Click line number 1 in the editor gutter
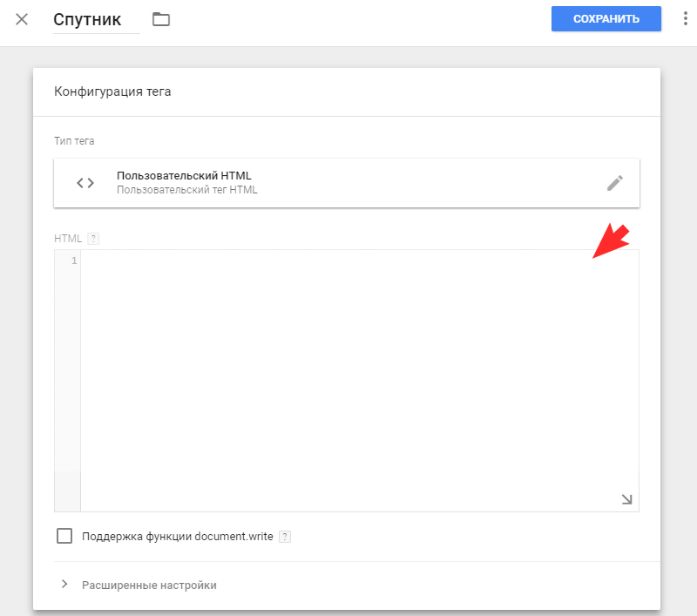 (74, 261)
